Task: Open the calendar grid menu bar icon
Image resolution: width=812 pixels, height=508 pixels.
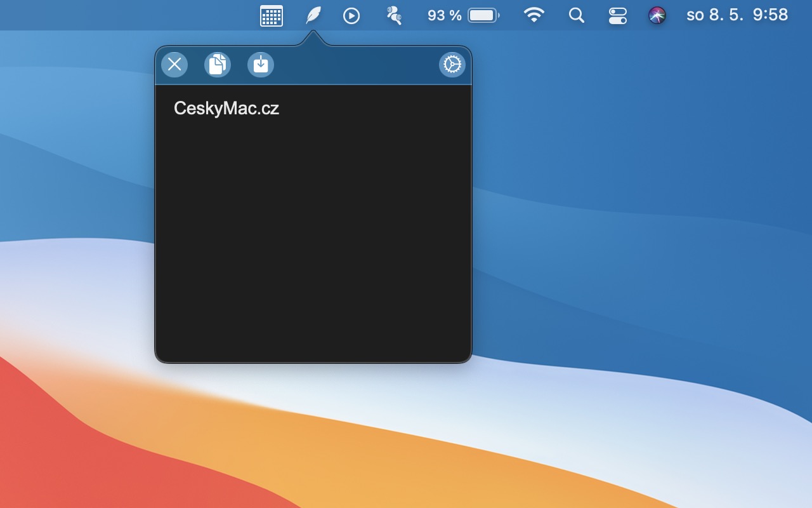Action: pos(272,15)
